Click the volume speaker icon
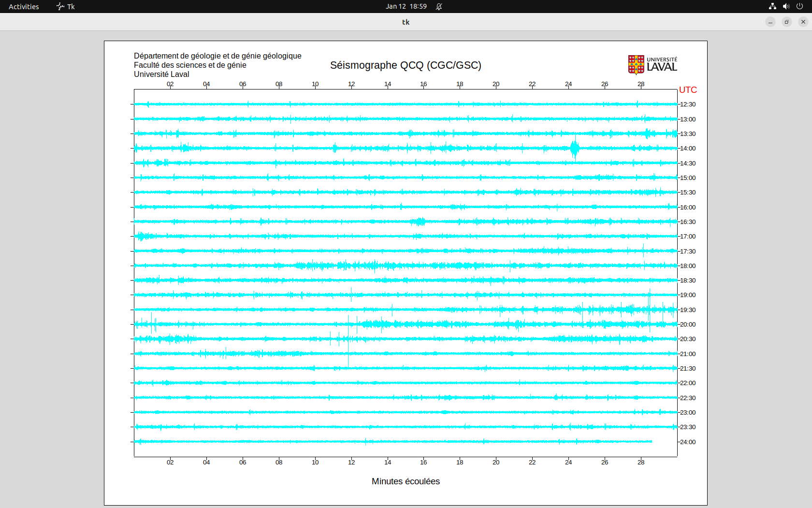Viewport: 812px width, 508px height. point(786,6)
